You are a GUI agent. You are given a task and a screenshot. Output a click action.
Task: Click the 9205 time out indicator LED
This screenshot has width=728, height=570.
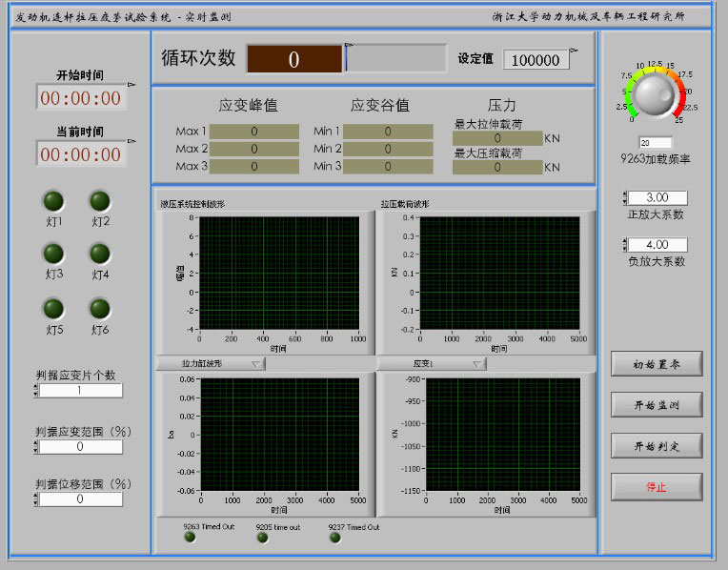tap(262, 538)
